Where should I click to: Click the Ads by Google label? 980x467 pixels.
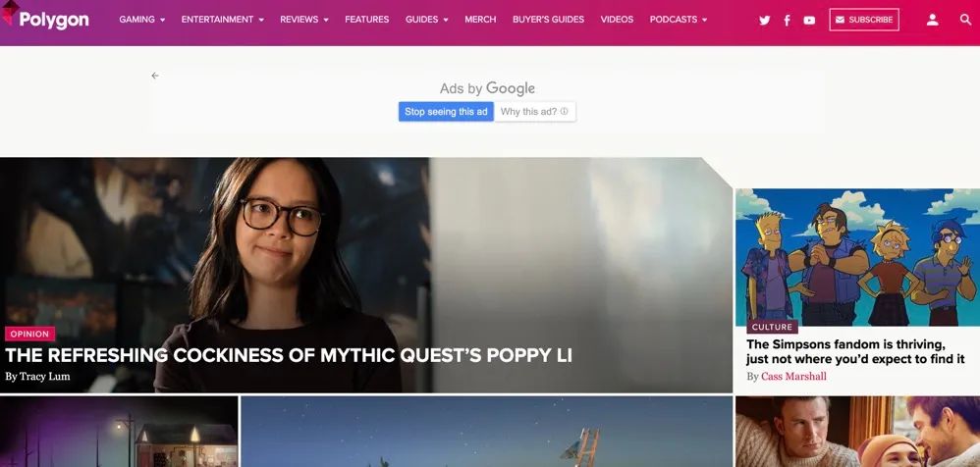pos(487,88)
